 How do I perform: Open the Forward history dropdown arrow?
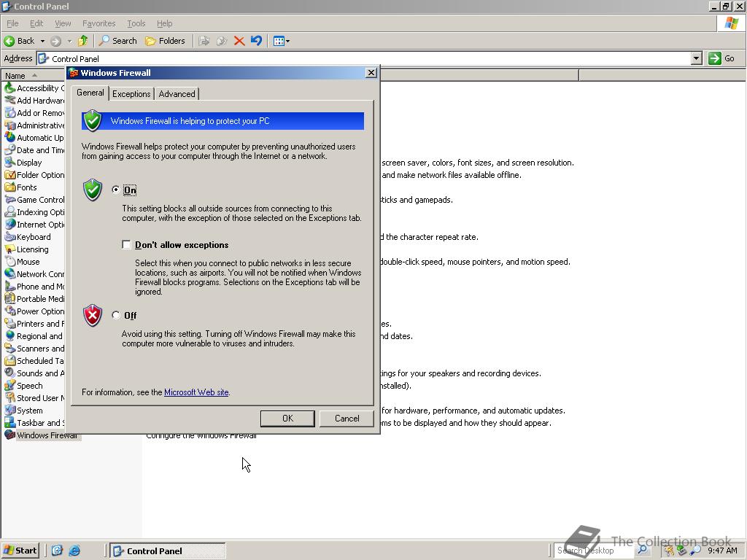coord(69,41)
